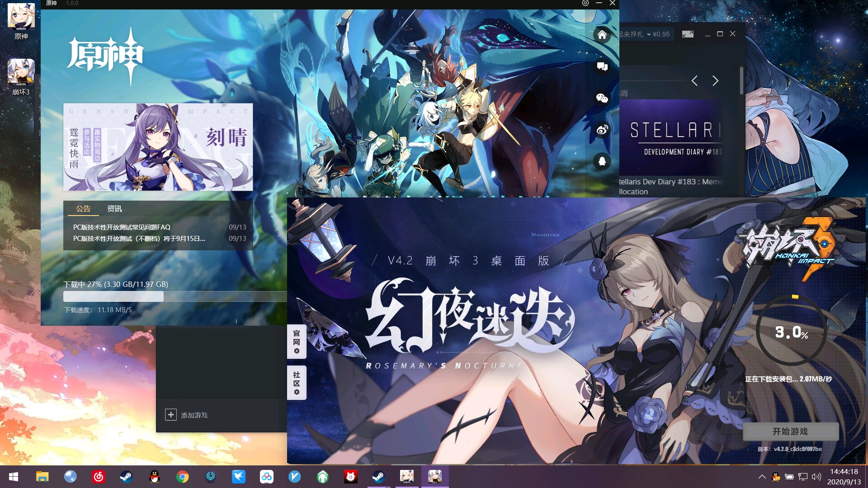Open the 原神 desktop shortcut icon
Viewport: 868px width, 488px height.
(x=21, y=21)
